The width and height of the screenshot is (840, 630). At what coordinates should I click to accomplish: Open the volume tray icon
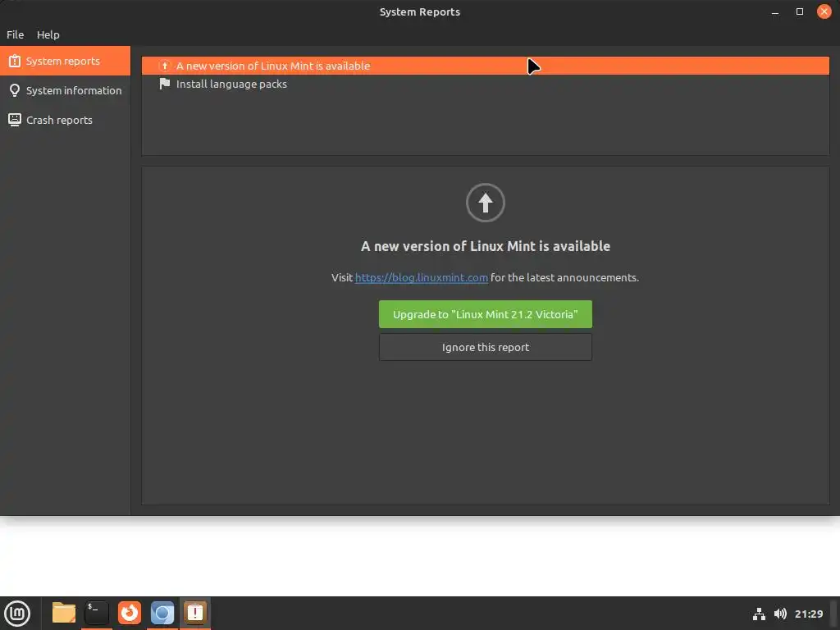(x=781, y=614)
